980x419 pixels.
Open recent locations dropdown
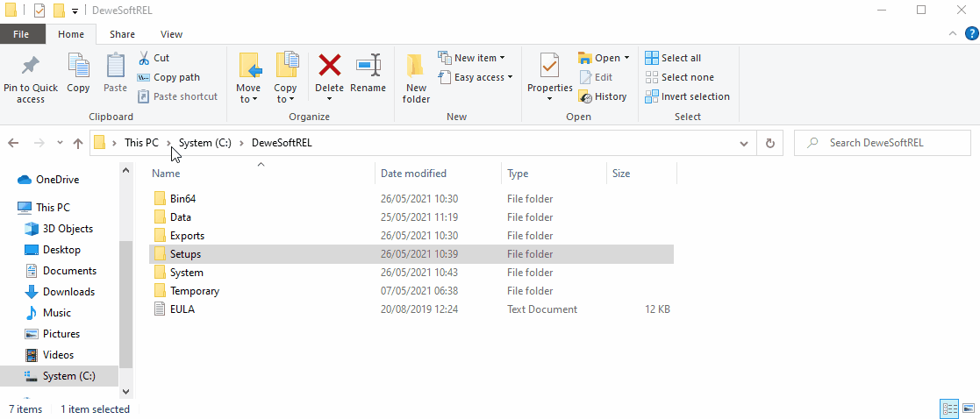60,143
